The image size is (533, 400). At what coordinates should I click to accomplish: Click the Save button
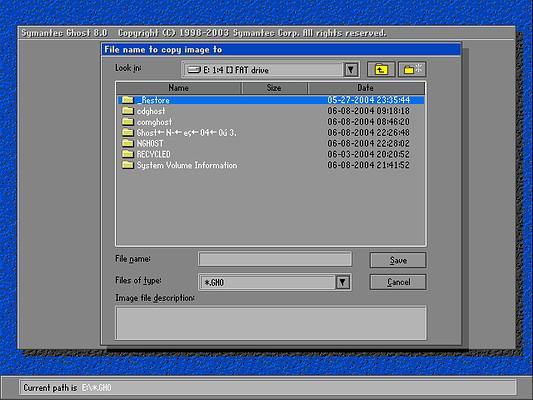tap(398, 260)
